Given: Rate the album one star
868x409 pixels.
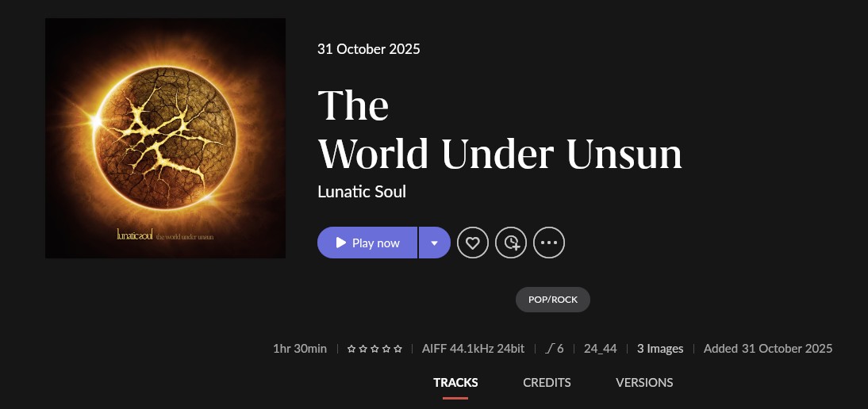Looking at the screenshot, I should coord(351,349).
